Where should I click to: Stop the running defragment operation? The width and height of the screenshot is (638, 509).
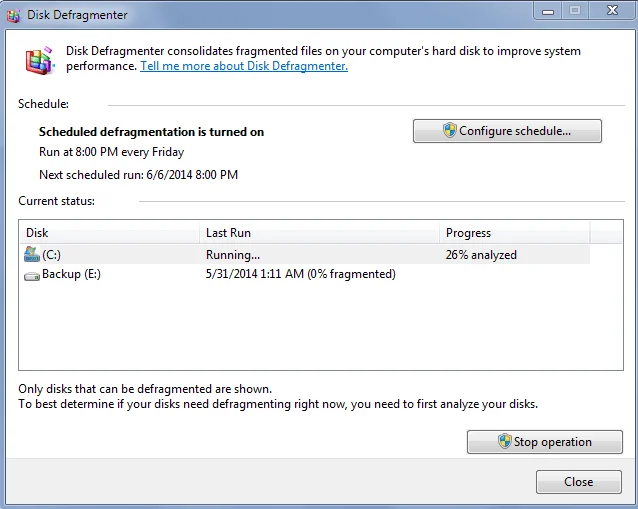pos(544,442)
